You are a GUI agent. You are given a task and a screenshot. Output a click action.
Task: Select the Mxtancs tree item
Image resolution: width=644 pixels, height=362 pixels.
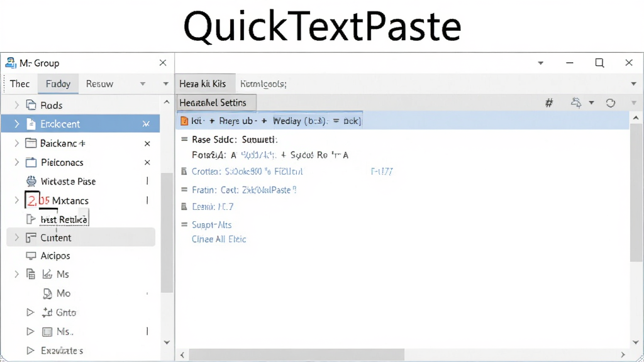(x=81, y=200)
